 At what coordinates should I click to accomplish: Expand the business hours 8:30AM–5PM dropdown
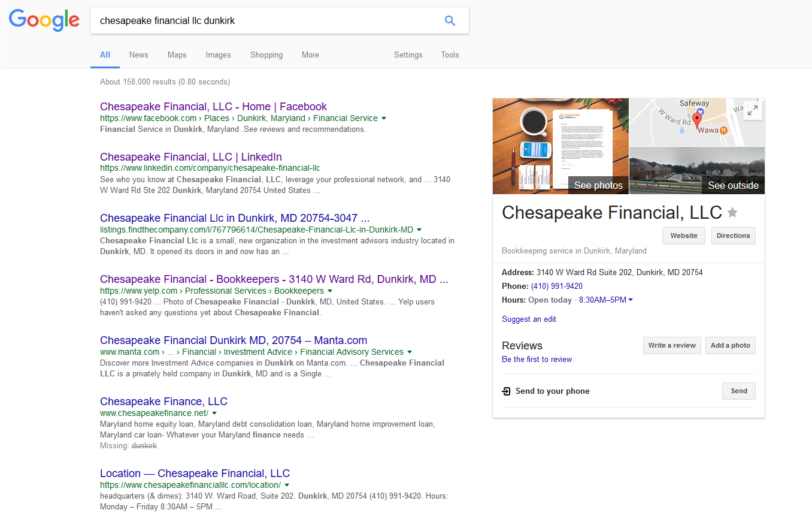[631, 300]
